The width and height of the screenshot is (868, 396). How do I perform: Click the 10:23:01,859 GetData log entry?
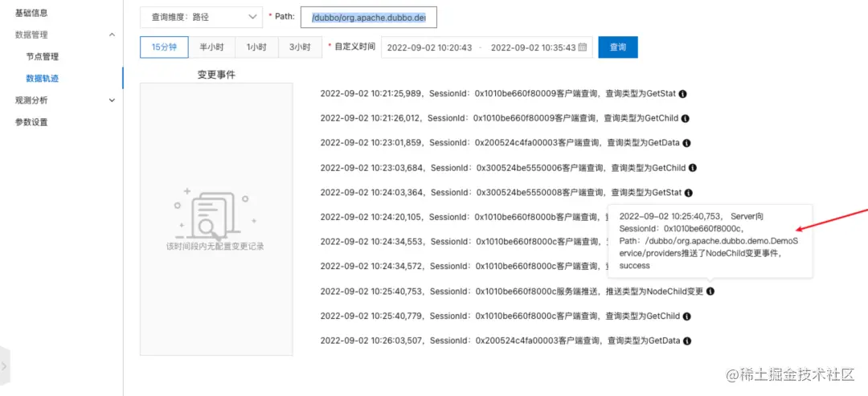[x=500, y=143]
